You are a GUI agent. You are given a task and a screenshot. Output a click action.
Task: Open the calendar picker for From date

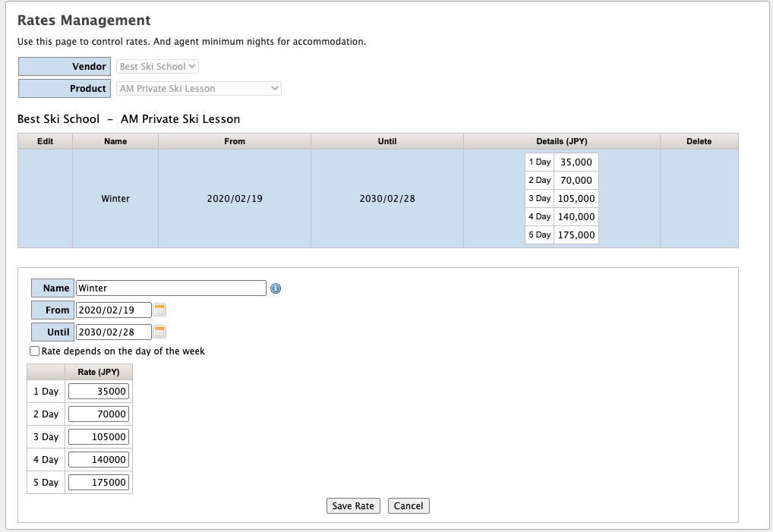pos(159,310)
